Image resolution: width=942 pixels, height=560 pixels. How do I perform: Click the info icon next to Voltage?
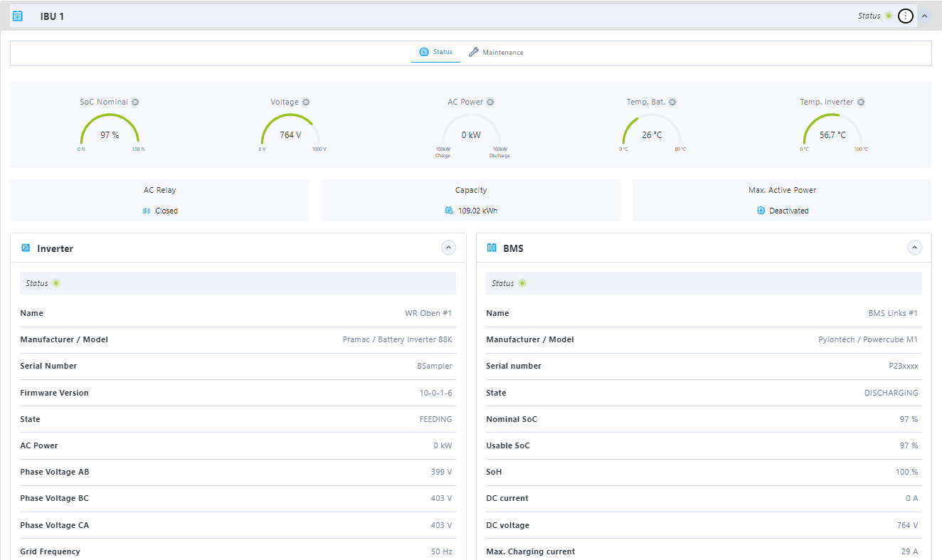click(x=306, y=102)
